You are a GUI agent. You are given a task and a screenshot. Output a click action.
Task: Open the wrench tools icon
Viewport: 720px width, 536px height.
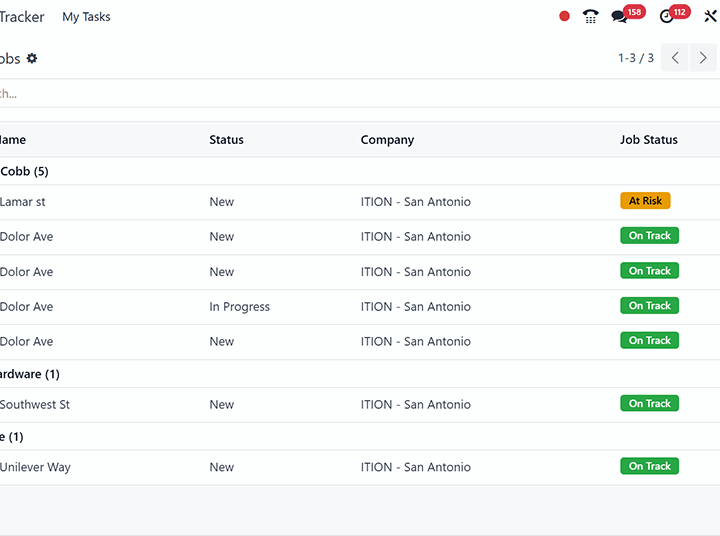pos(711,17)
